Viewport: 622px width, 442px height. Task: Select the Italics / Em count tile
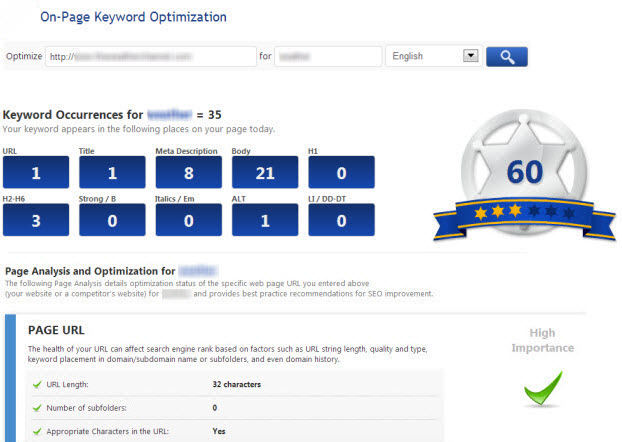(189, 220)
